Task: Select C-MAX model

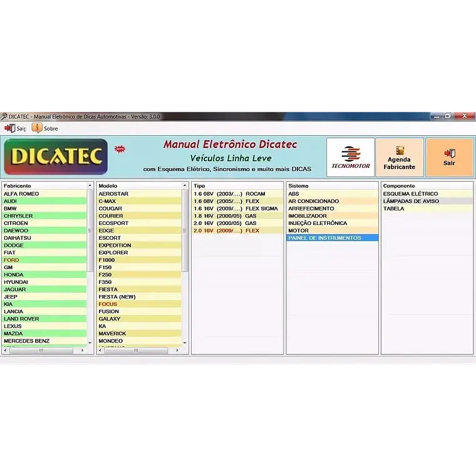Action: [139, 201]
